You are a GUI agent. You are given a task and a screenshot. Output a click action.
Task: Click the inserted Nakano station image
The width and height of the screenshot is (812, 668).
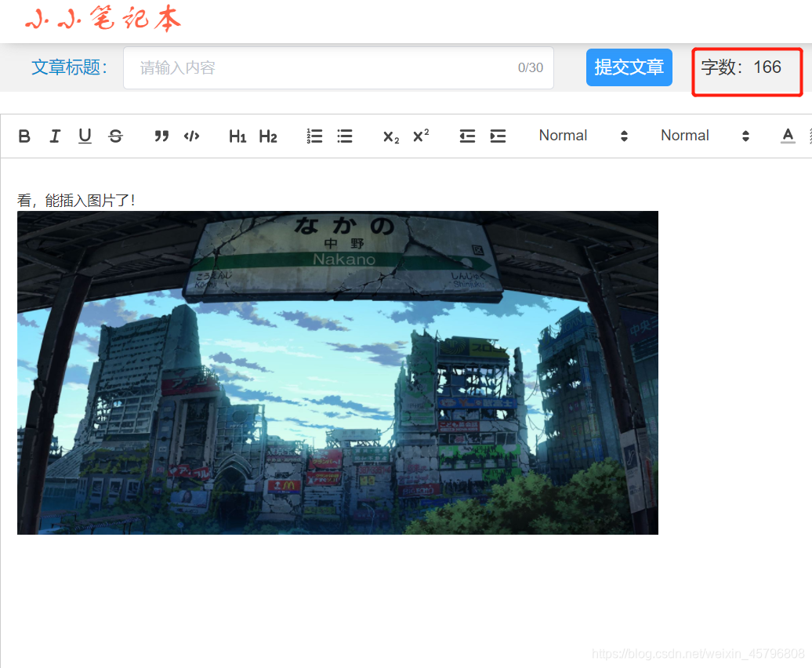pyautogui.click(x=338, y=372)
